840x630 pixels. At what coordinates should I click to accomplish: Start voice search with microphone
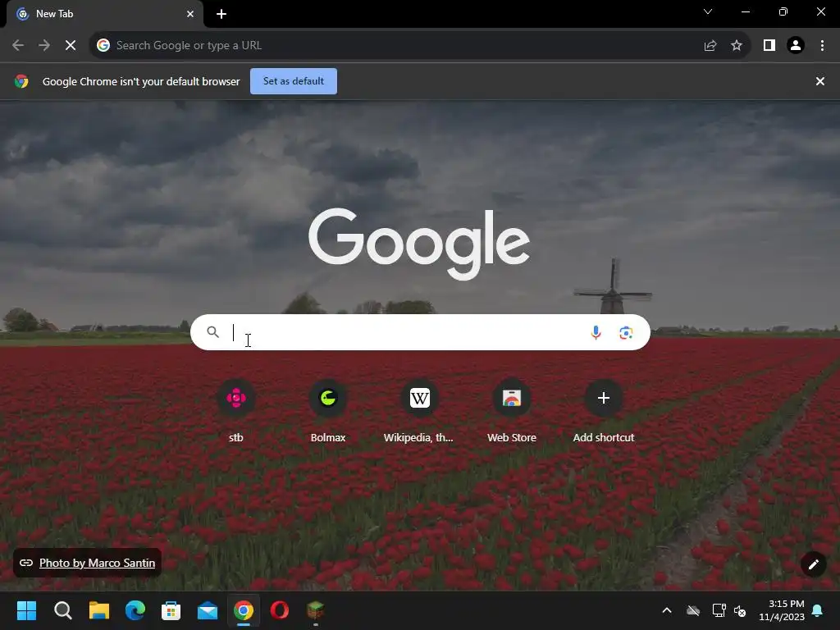click(x=596, y=333)
